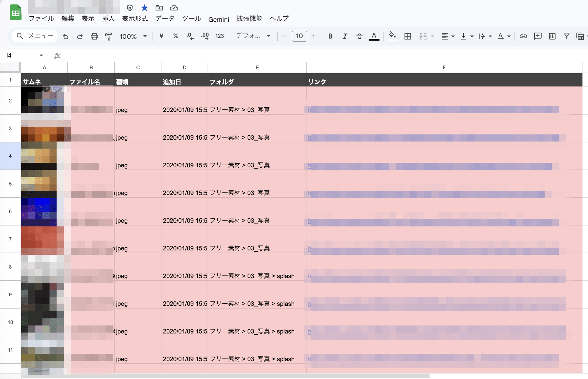Screen dimensions: 588x379
Task: Toggle italic text formatting
Action: click(345, 36)
